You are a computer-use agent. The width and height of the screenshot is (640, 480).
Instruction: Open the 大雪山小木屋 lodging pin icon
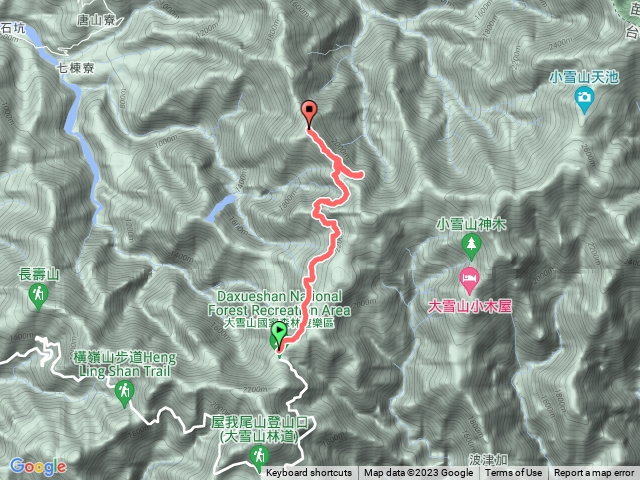tap(469, 281)
